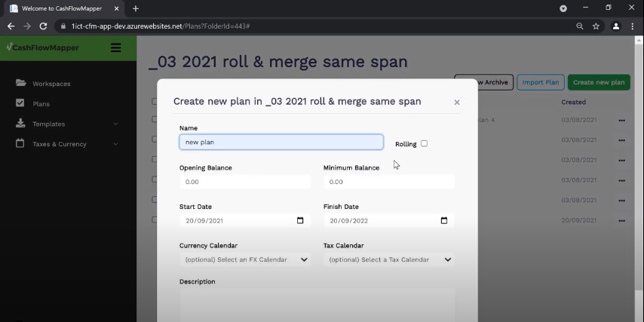Click the CashFlowMapper logo
The height and width of the screenshot is (322, 644).
click(x=43, y=48)
